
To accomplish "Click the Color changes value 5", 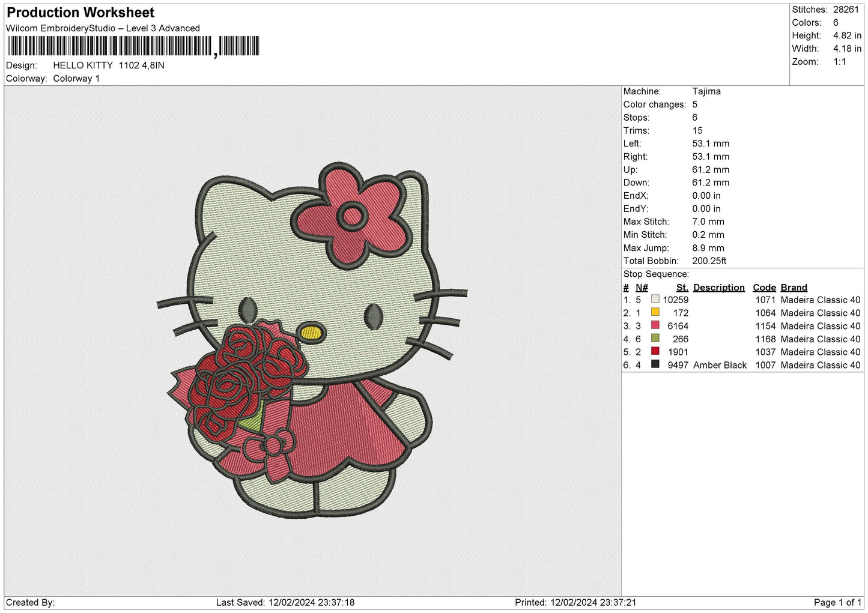I will tap(695, 104).
